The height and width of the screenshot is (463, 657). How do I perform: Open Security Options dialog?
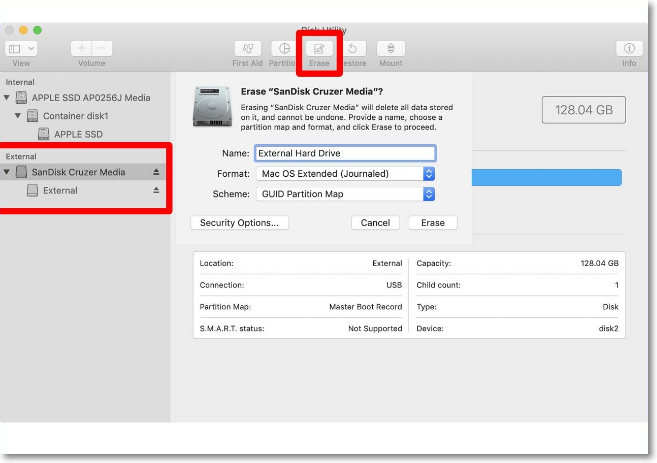click(239, 223)
